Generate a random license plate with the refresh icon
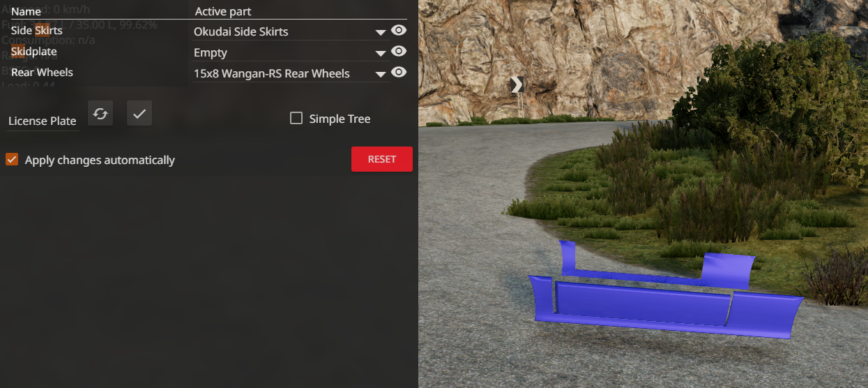 pos(100,114)
